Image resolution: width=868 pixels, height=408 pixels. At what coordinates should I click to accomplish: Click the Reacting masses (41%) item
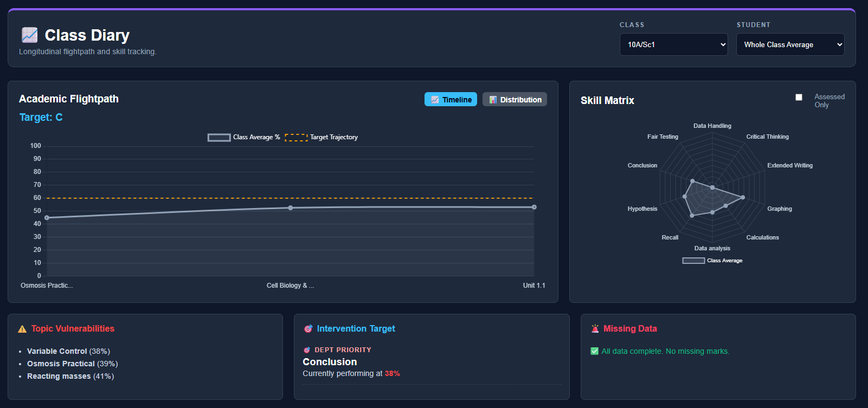70,376
